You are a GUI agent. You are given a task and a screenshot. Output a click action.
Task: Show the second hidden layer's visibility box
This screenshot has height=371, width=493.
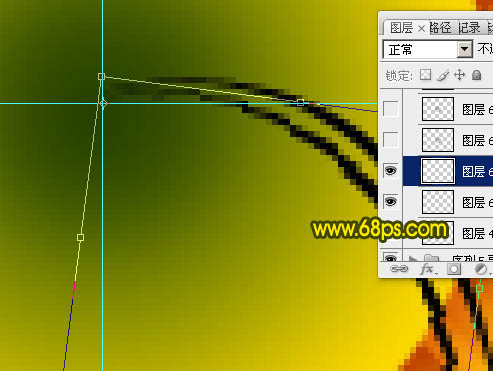click(x=390, y=140)
